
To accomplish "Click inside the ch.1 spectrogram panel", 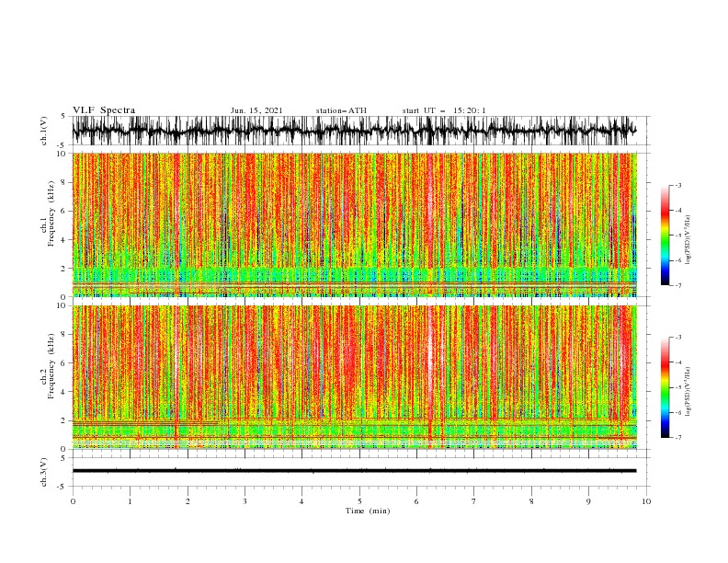I will (354, 224).
